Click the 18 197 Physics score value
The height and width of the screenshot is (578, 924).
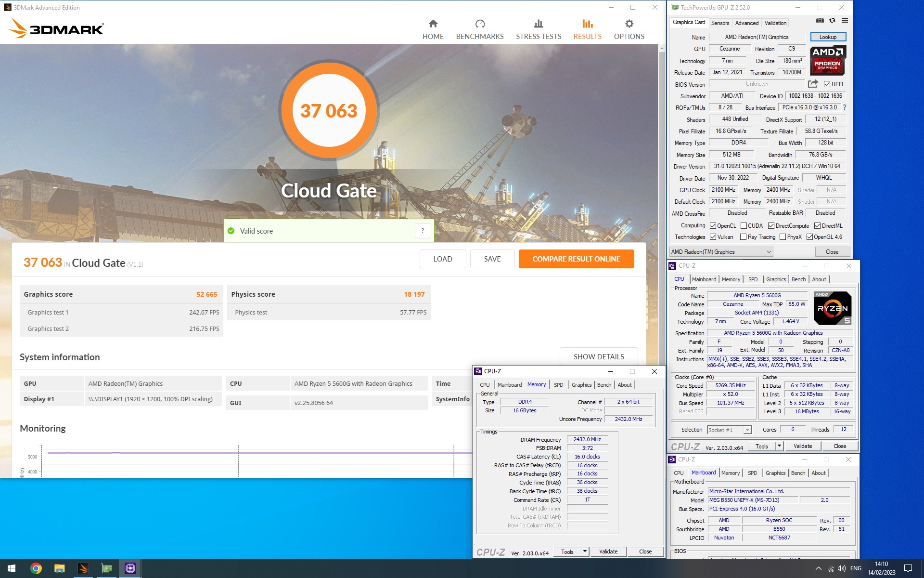coord(414,294)
